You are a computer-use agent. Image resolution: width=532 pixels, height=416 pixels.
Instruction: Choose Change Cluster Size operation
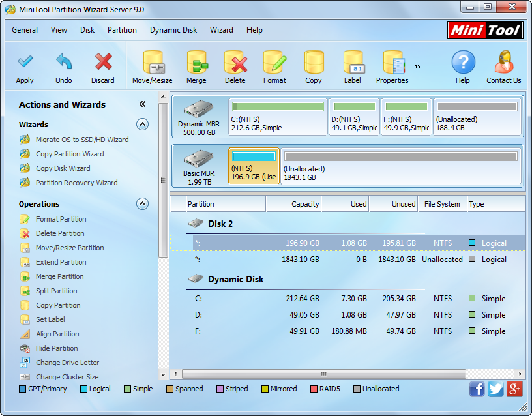tap(67, 377)
